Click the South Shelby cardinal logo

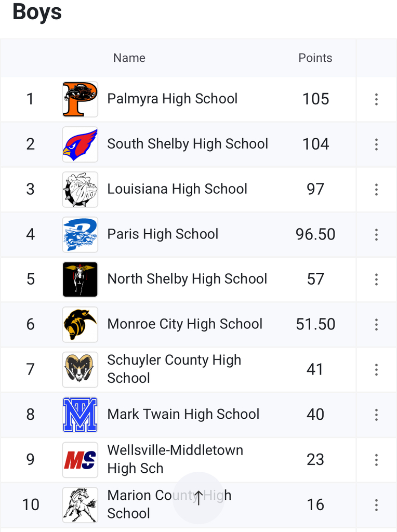80,144
